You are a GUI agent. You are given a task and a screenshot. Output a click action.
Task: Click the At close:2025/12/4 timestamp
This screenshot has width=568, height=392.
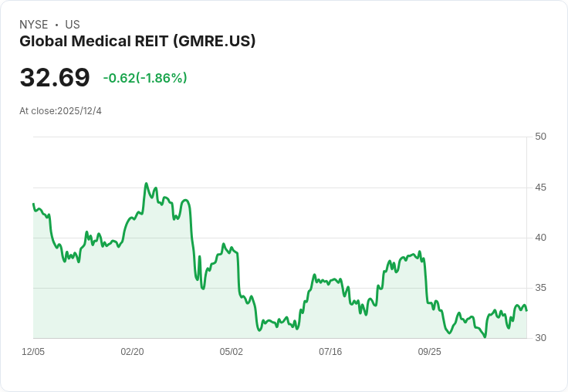click(x=60, y=111)
